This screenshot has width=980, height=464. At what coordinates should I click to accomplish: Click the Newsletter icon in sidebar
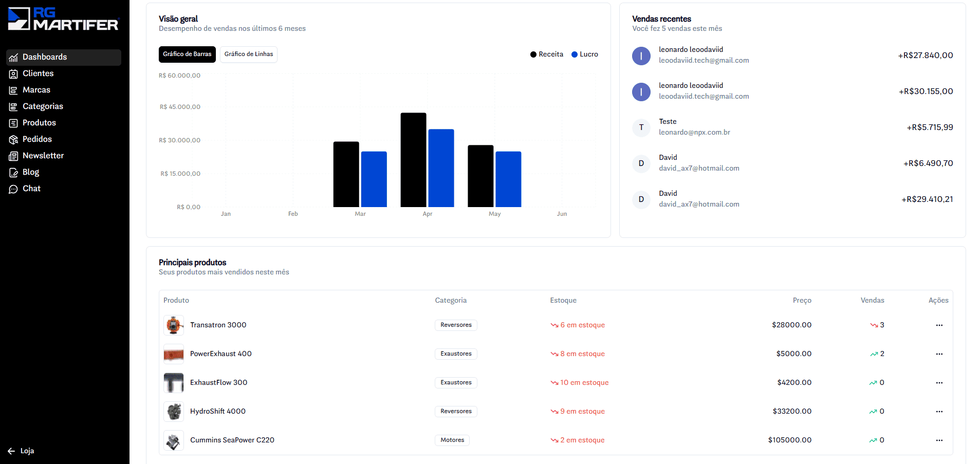tap(13, 156)
